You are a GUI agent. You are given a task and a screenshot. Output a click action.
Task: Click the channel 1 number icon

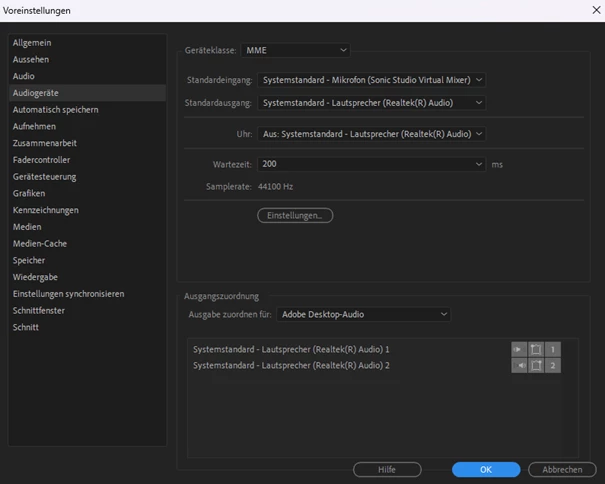point(553,350)
